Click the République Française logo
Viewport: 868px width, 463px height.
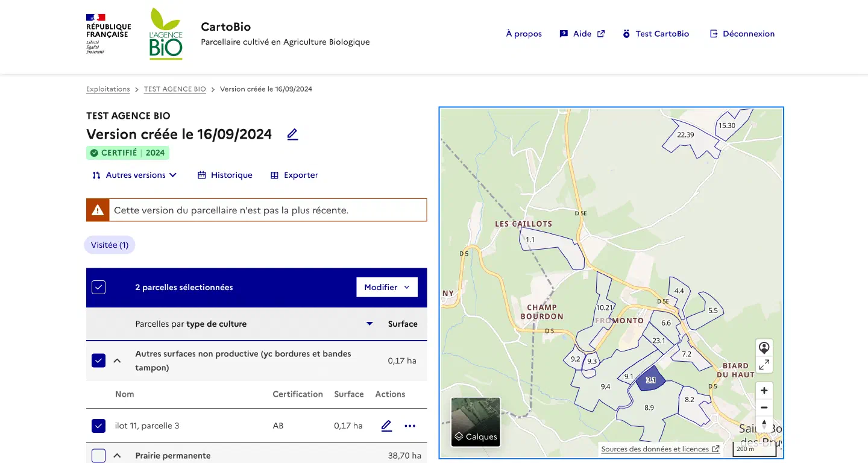(x=108, y=34)
